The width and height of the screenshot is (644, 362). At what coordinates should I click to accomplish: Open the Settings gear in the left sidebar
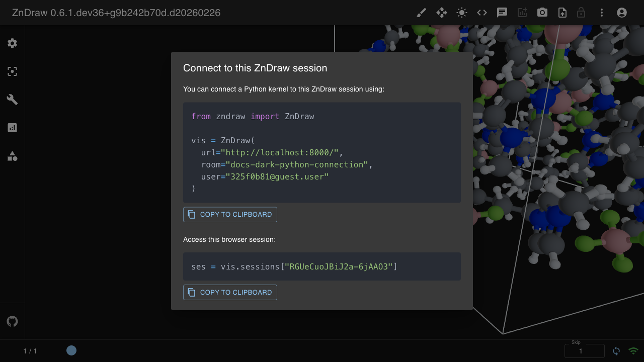coord(12,43)
